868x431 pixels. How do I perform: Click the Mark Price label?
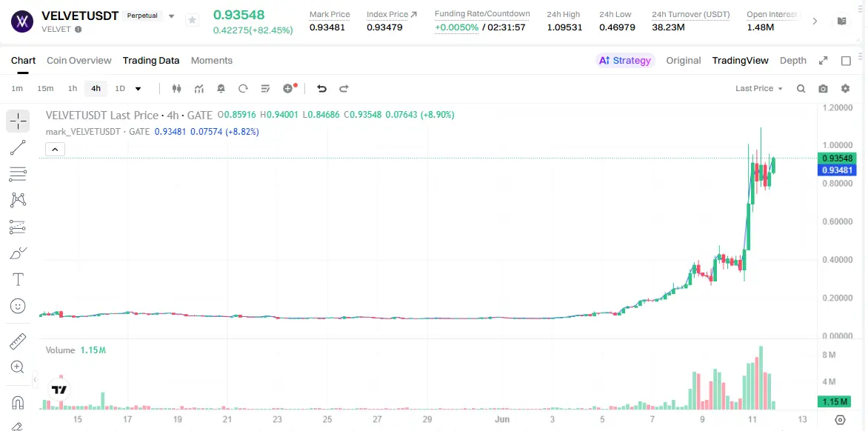pos(330,14)
